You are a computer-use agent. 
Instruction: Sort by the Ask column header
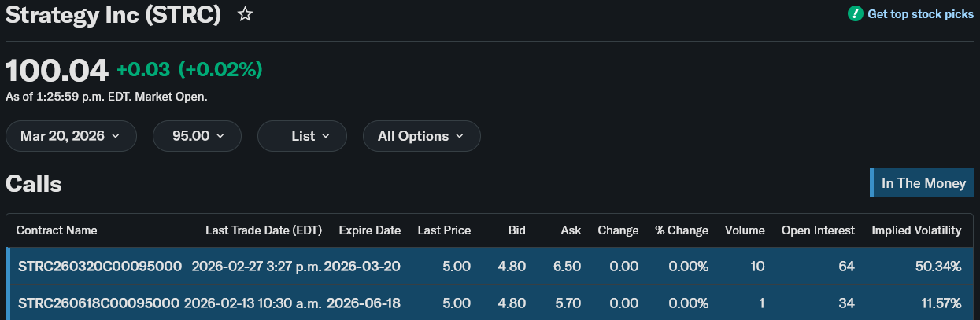pos(571,230)
